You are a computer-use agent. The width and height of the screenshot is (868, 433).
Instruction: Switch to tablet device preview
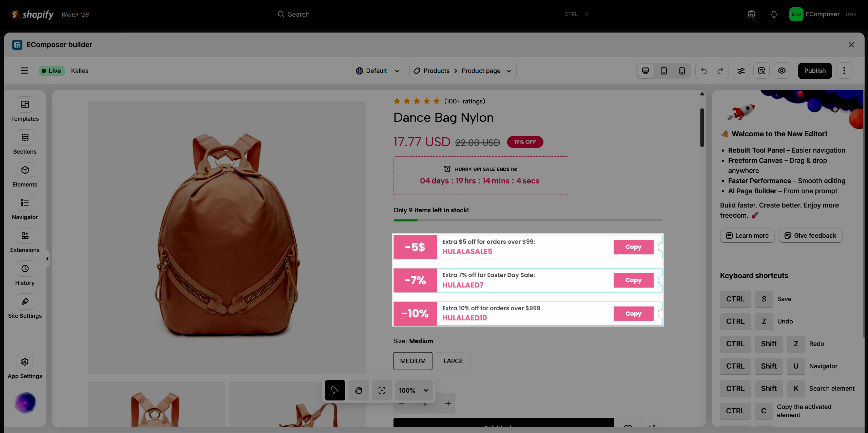(x=664, y=71)
